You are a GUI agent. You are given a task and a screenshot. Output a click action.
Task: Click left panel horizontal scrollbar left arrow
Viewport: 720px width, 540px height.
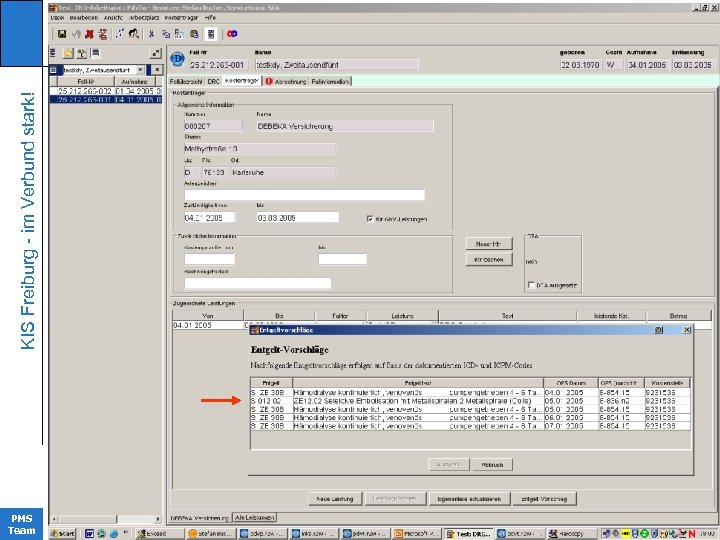pos(54,519)
